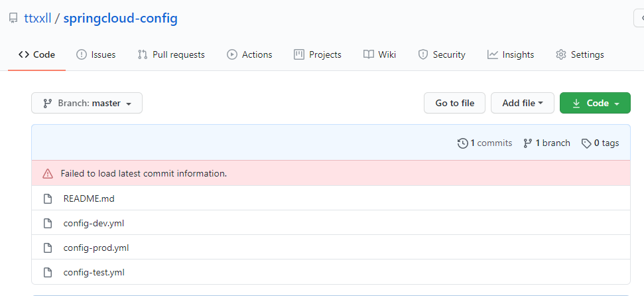Screen dimensions: 644x296
Task: Open the 1 branch link
Action: pos(547,143)
